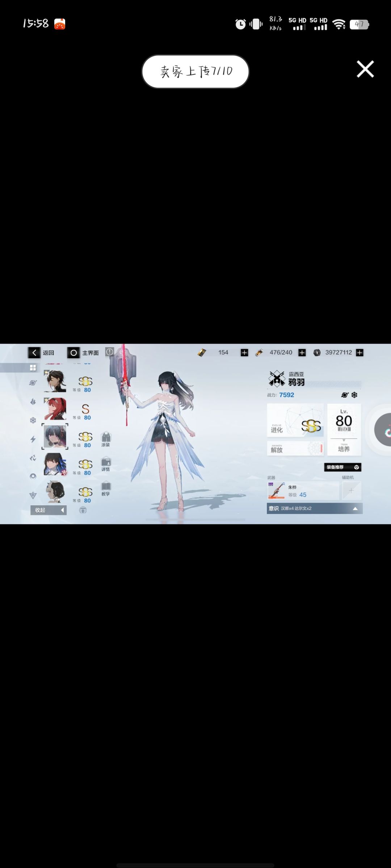Tap the floating TikTok button

(383, 430)
